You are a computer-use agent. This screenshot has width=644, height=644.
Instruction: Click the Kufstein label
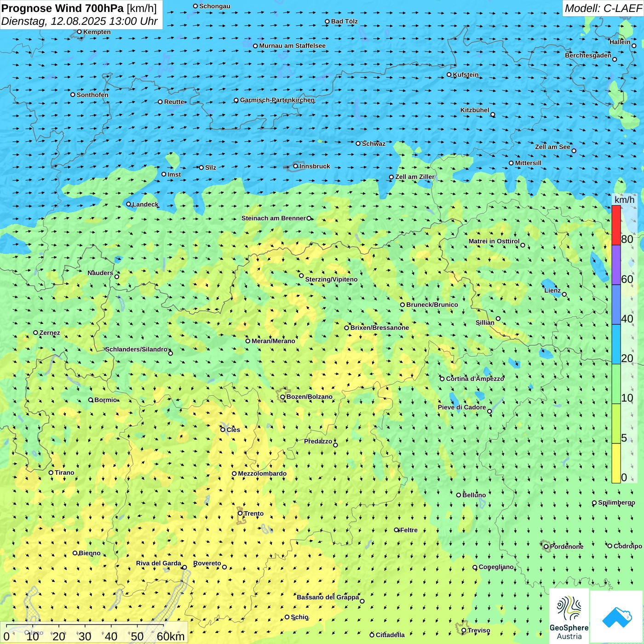(466, 75)
